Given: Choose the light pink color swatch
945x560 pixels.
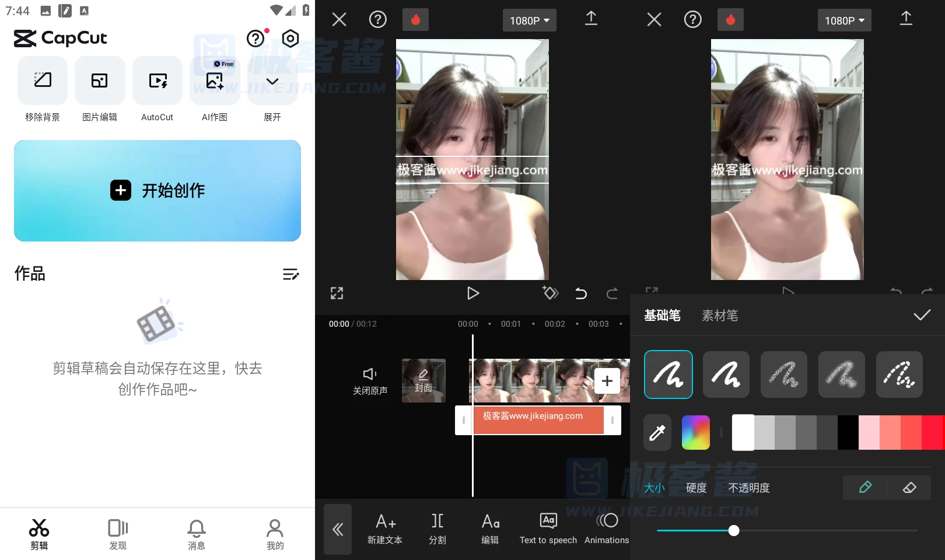Looking at the screenshot, I should [869, 433].
